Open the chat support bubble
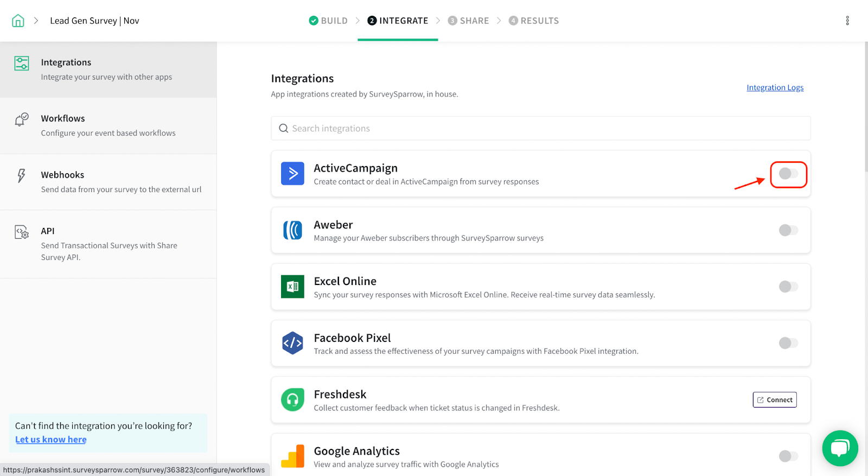Viewport: 868px width, 476px height. pos(840,448)
